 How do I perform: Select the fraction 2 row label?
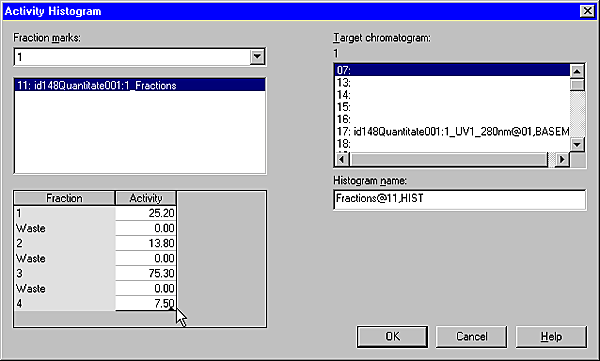tap(65, 243)
